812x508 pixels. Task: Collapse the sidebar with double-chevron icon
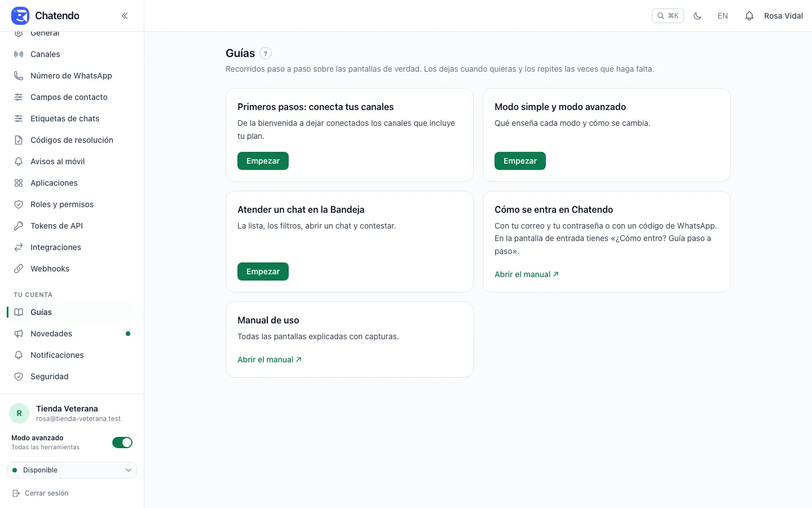[x=125, y=16]
